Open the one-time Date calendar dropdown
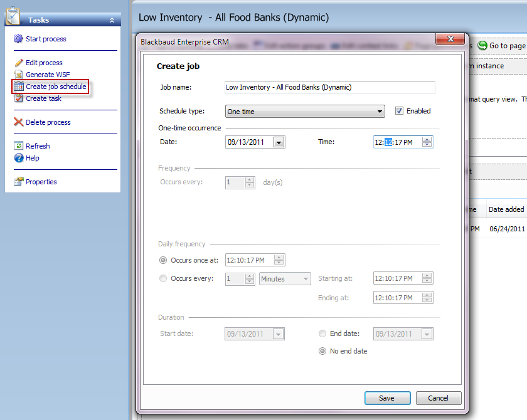This screenshot has width=527, height=420. pyautogui.click(x=279, y=142)
